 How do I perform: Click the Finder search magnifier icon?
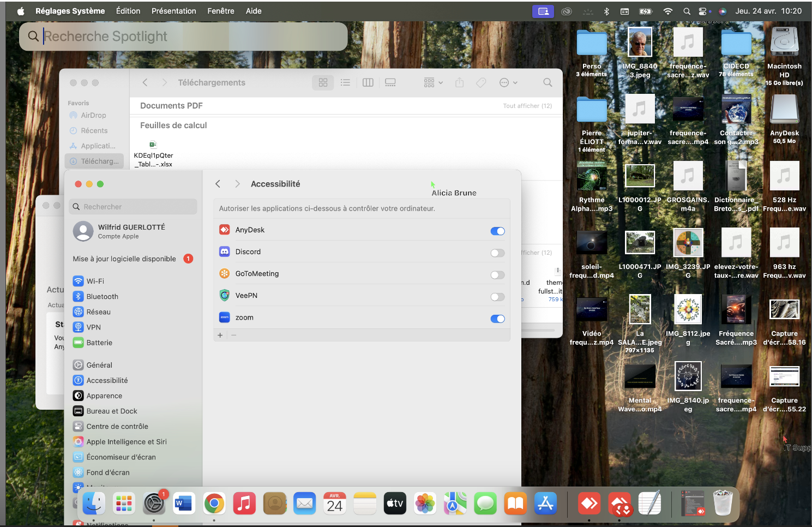tap(548, 82)
